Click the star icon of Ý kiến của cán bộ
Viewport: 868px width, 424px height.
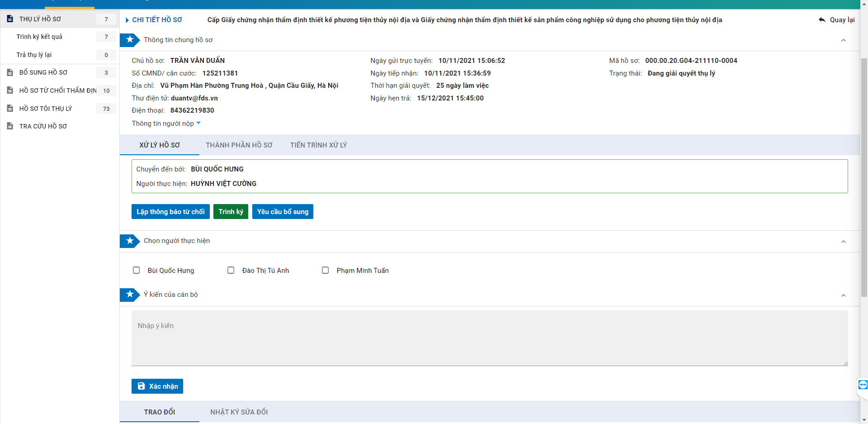tap(130, 295)
